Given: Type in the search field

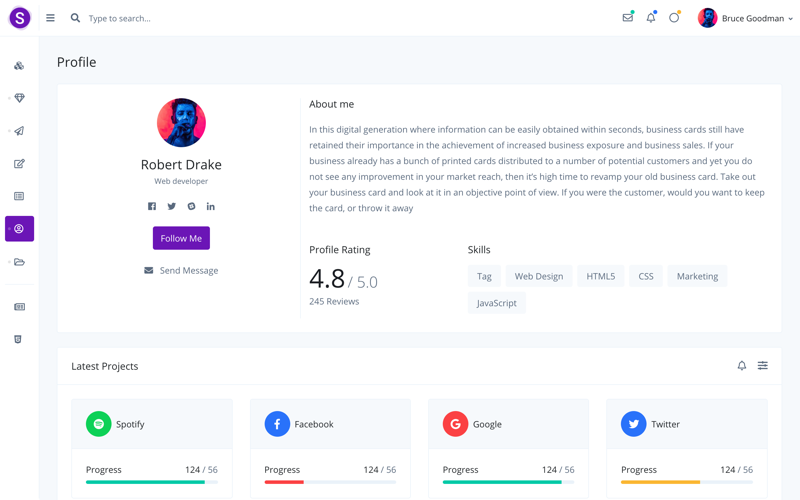Looking at the screenshot, I should [x=200, y=18].
